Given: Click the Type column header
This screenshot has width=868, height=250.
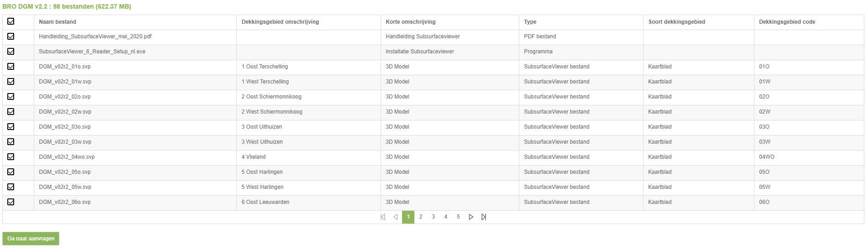Looking at the screenshot, I should click(530, 22).
